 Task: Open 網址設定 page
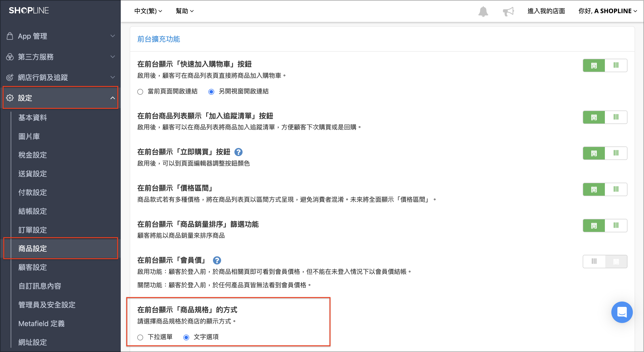(32, 342)
